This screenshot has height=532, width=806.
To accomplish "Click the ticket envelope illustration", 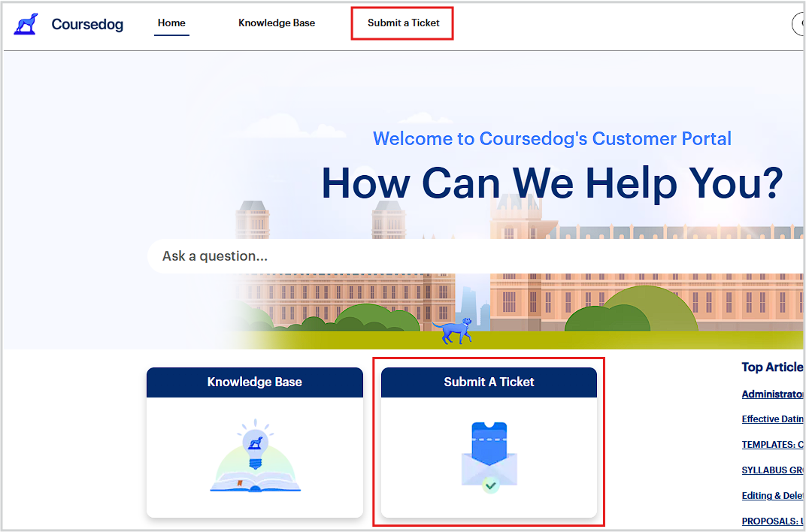I will [x=489, y=457].
